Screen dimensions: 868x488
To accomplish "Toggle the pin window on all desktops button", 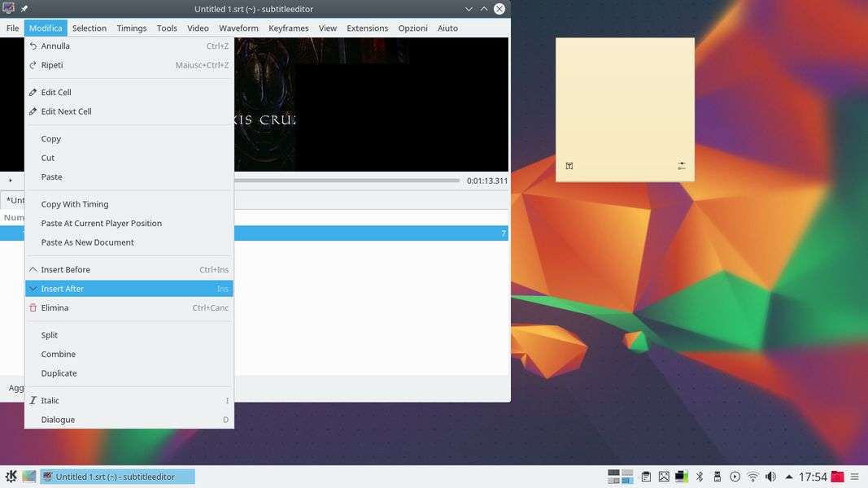I will 24,9.
